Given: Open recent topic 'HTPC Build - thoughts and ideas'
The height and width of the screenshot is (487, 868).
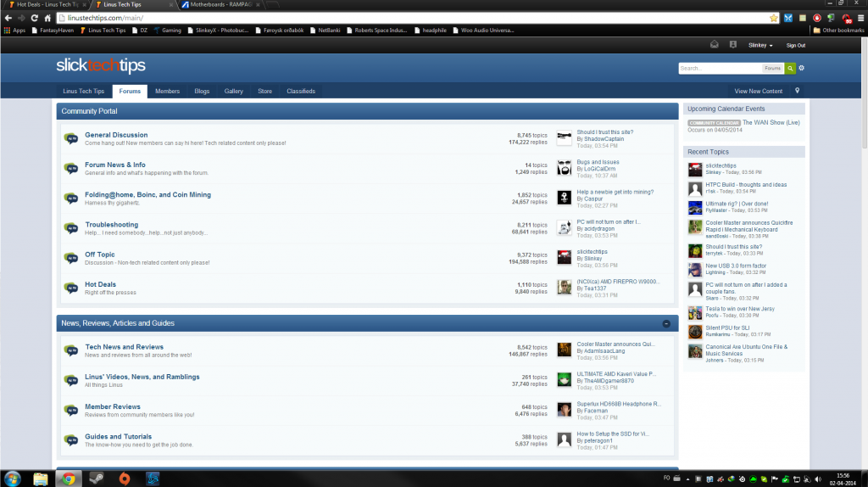Looking at the screenshot, I should [746, 185].
